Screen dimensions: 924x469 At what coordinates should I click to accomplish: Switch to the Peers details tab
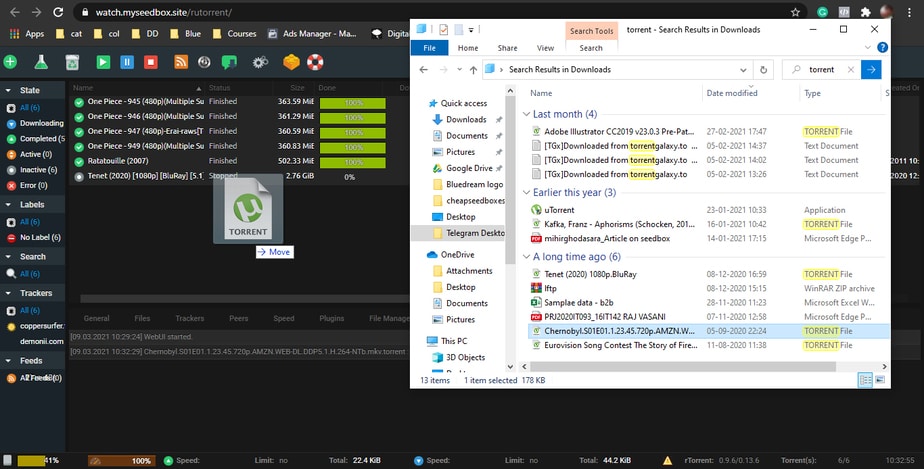239,318
